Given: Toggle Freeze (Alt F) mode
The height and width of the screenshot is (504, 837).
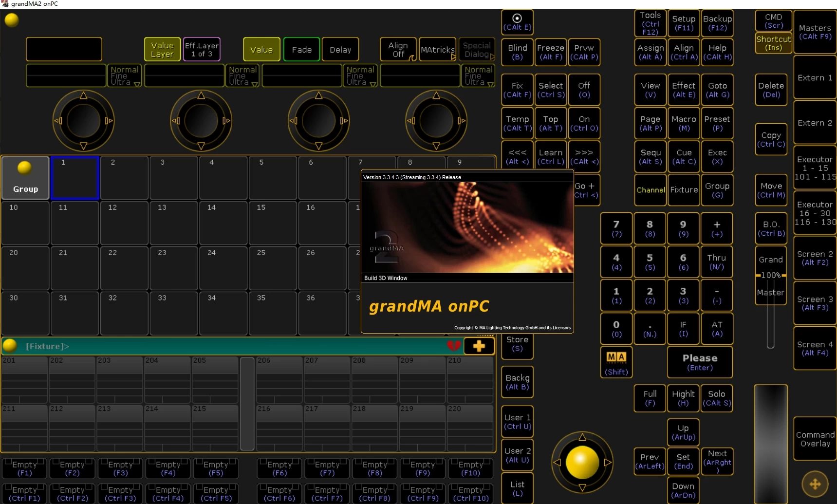Looking at the screenshot, I should (551, 52).
